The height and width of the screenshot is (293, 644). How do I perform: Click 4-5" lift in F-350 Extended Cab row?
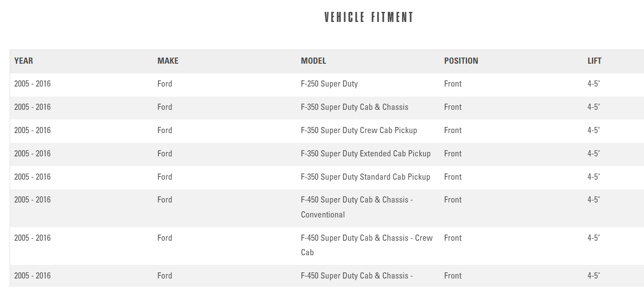(x=594, y=154)
